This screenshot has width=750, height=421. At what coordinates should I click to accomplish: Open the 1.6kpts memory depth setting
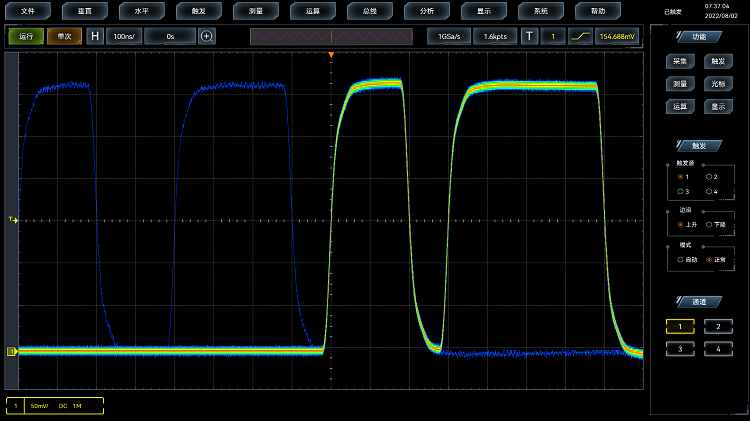[495, 36]
